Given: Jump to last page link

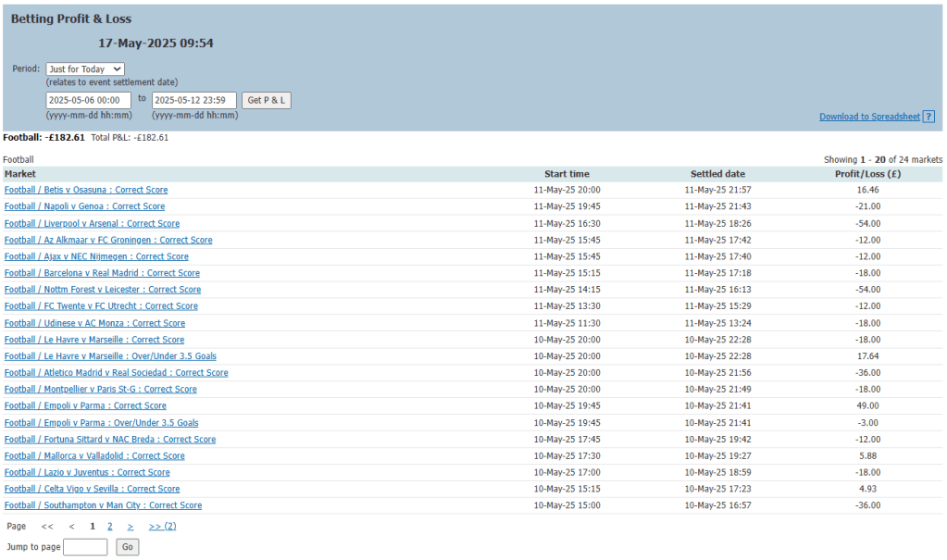Looking at the screenshot, I should [162, 526].
